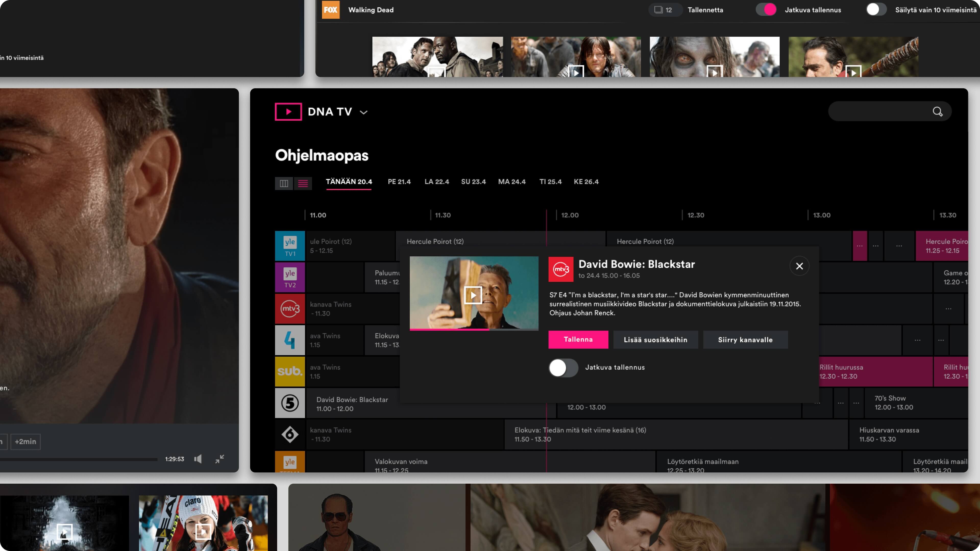The image size is (980, 551).
Task: Open channel 5 icon in guide
Action: [290, 403]
